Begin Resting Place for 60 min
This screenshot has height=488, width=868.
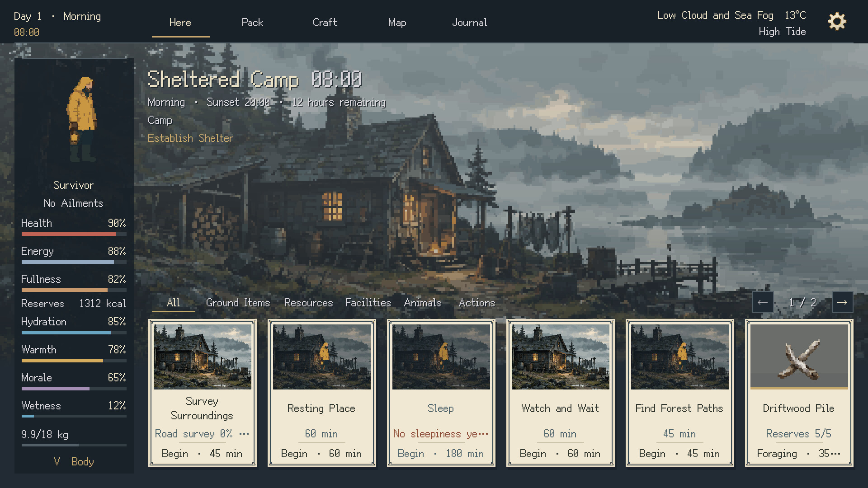(321, 454)
